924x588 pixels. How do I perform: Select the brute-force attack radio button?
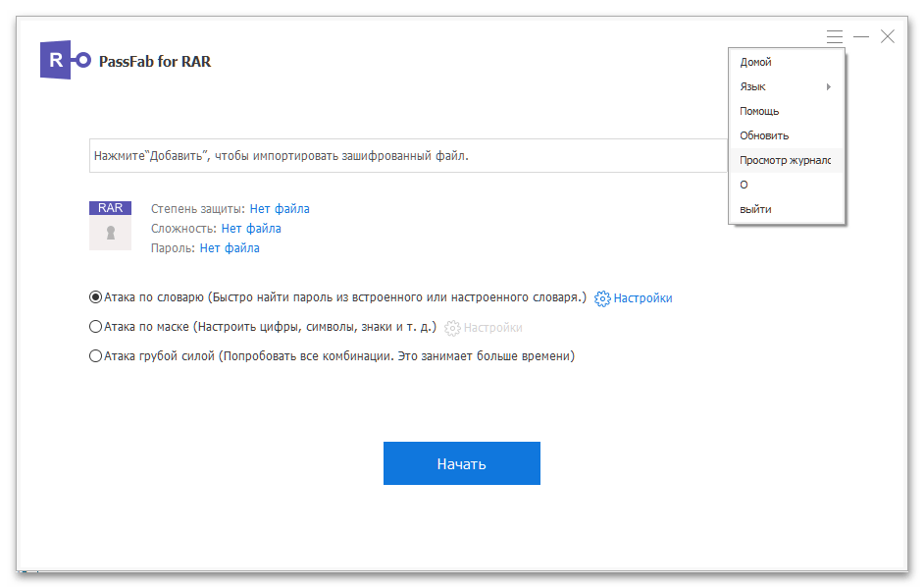pos(95,356)
